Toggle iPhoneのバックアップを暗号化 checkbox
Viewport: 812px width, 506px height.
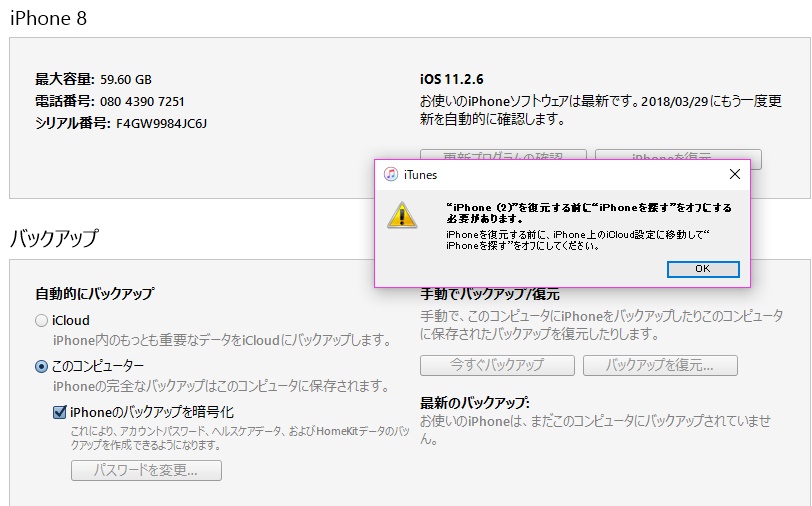point(60,412)
